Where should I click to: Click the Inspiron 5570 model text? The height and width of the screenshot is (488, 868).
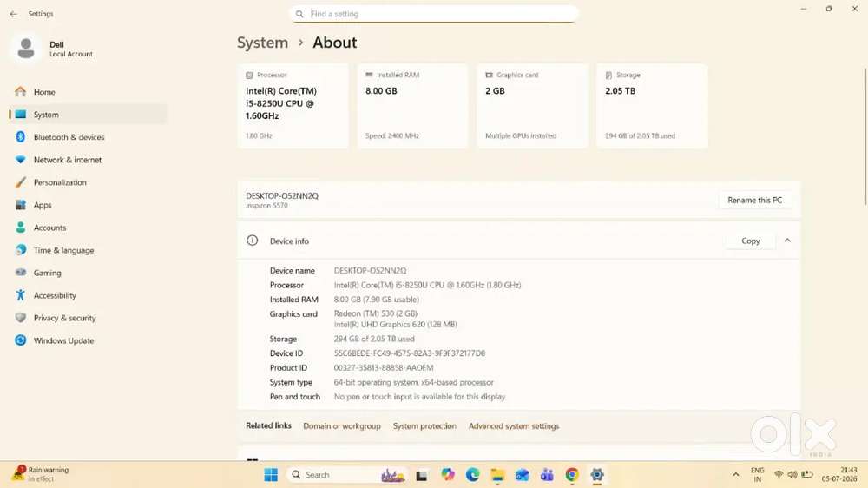pos(266,206)
